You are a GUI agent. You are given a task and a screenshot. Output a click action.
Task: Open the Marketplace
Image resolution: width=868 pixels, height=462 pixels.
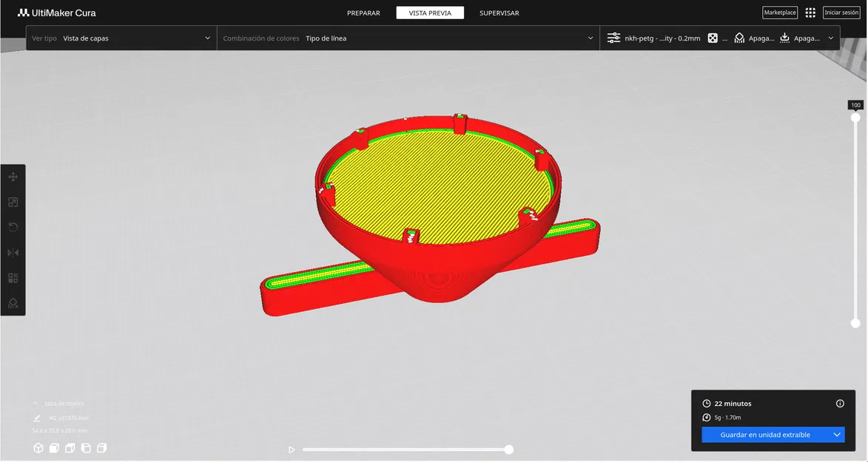click(x=780, y=13)
